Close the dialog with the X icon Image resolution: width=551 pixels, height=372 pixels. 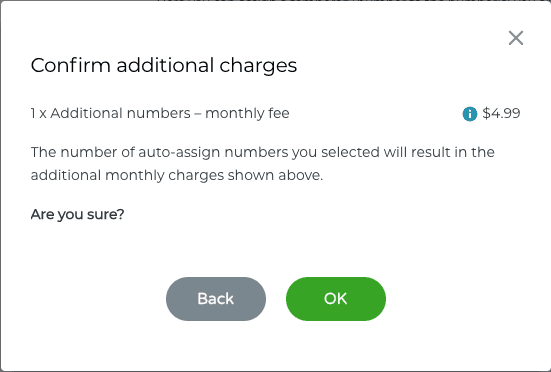tap(516, 38)
